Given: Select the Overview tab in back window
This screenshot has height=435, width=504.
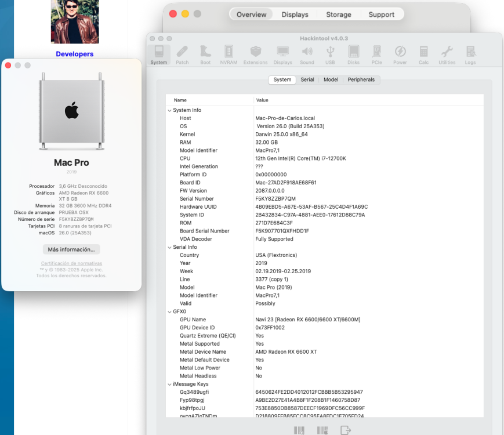Looking at the screenshot, I should point(251,14).
